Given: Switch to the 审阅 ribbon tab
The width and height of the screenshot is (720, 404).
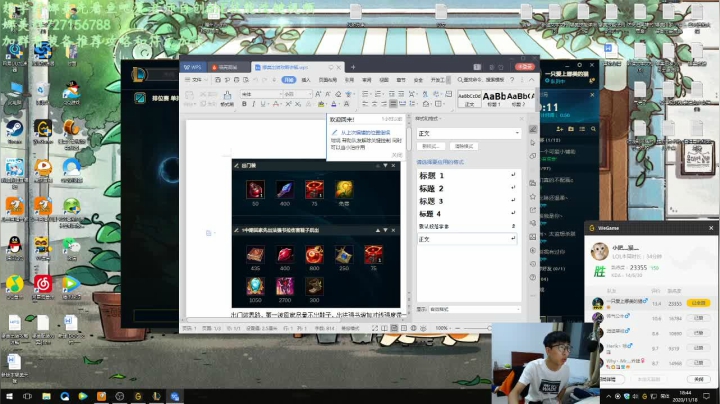Looking at the screenshot, I should pos(366,80).
